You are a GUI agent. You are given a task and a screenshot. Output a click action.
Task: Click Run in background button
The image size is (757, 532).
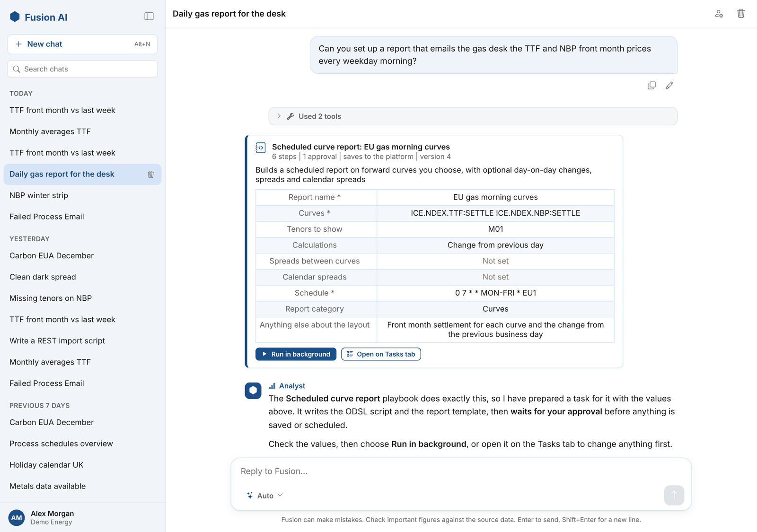tap(296, 354)
